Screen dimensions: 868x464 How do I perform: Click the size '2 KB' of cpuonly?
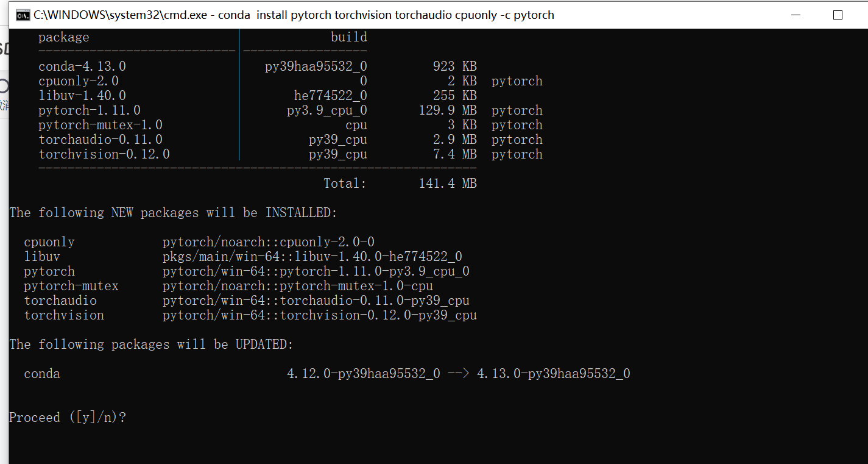(462, 81)
